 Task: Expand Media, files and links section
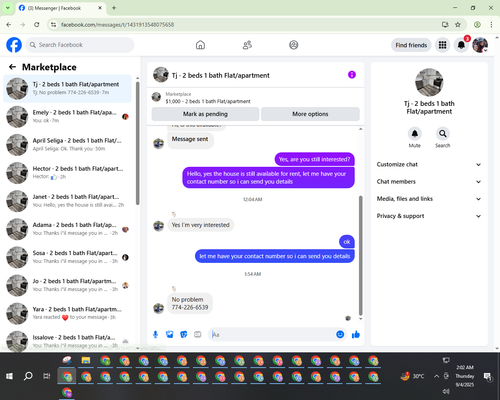(x=429, y=199)
